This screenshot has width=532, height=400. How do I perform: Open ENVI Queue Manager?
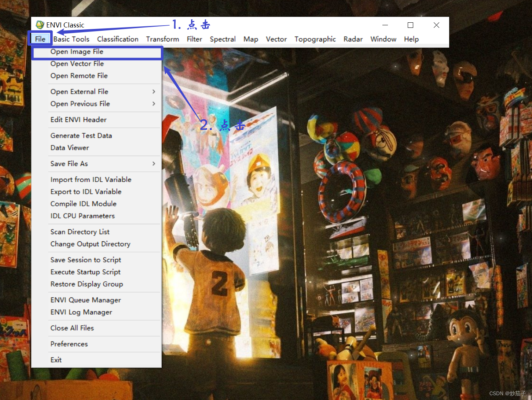pyautogui.click(x=97, y=300)
